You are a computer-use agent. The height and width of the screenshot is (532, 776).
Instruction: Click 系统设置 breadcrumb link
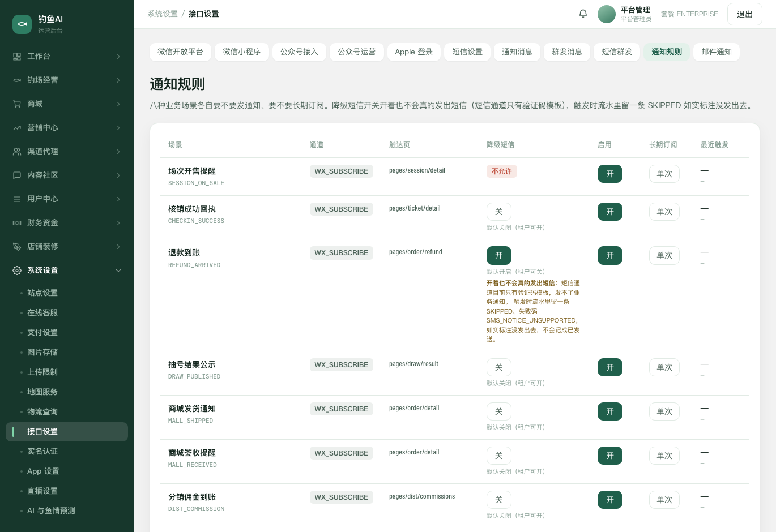[x=163, y=14]
